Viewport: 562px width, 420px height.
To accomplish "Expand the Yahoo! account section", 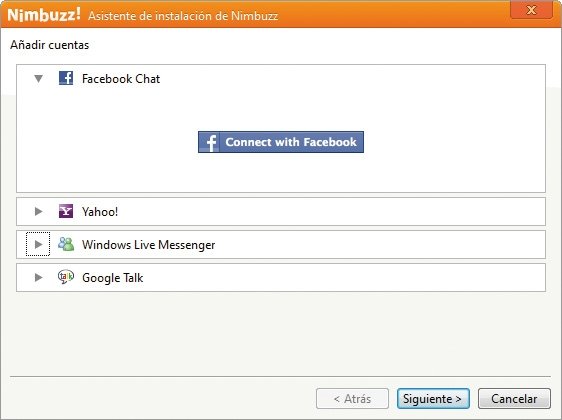I will (38, 211).
